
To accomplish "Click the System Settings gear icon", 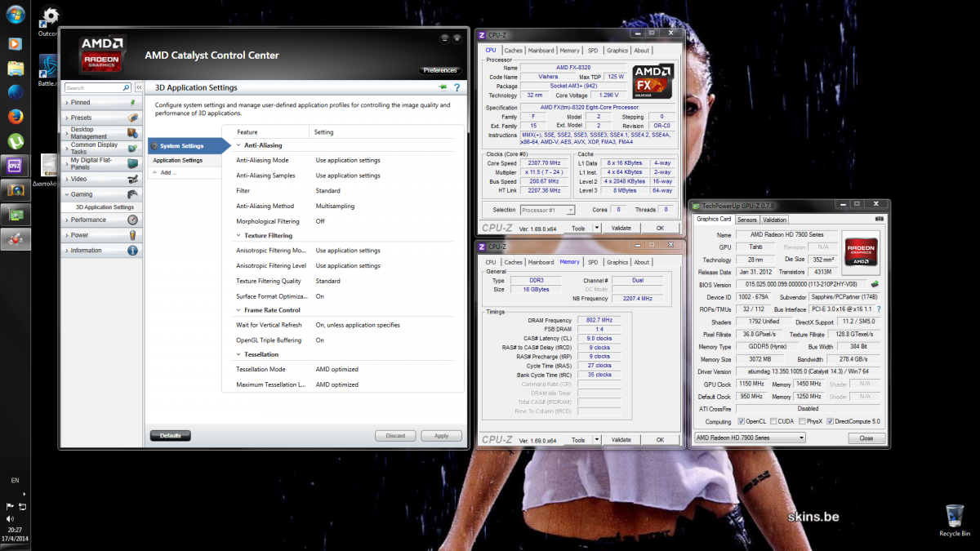I will click(154, 146).
